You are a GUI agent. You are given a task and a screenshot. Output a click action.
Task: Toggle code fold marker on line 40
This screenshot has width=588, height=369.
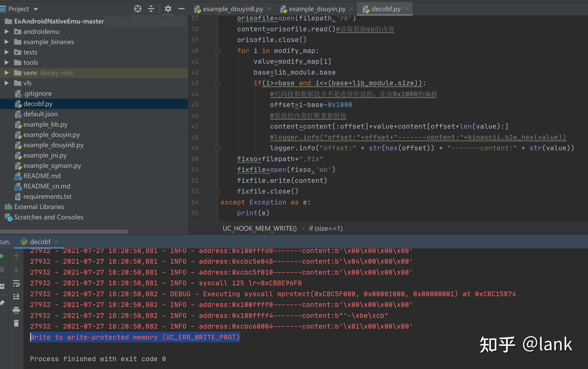click(217, 51)
